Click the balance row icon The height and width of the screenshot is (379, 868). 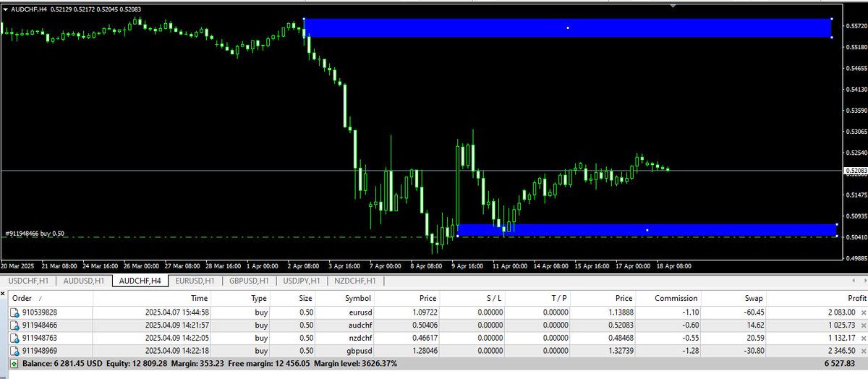coord(15,362)
